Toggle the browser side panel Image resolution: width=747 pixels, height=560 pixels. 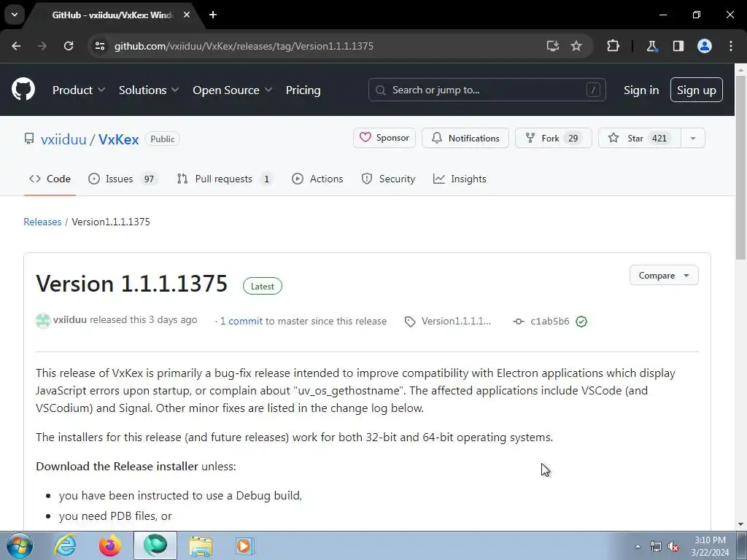tap(678, 46)
